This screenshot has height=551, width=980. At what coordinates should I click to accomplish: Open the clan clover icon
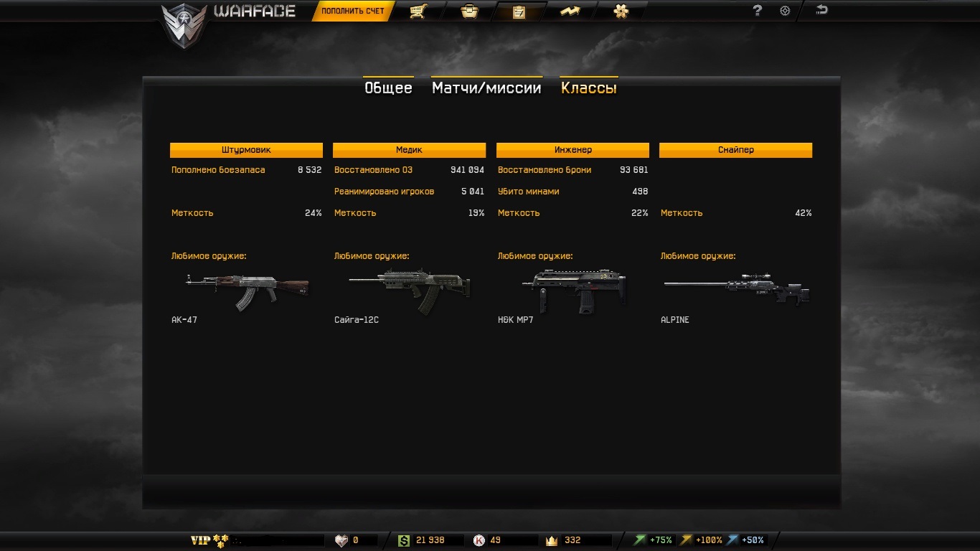[621, 11]
